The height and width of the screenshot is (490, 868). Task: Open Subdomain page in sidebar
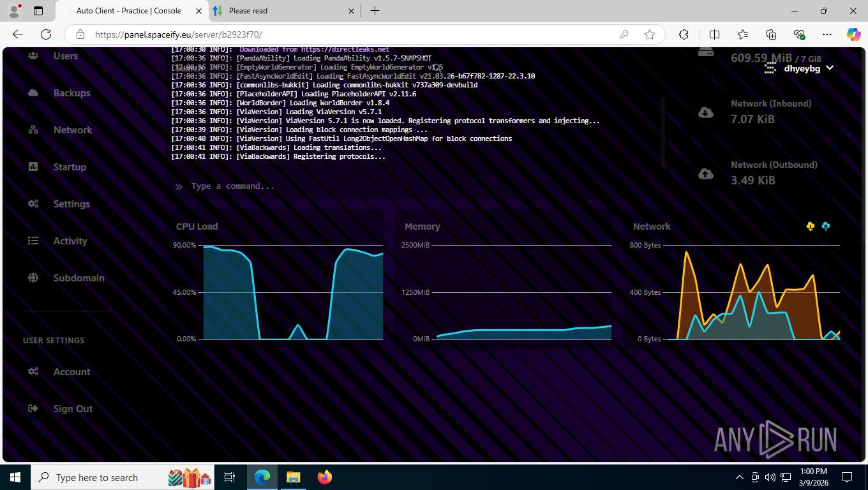click(x=79, y=278)
